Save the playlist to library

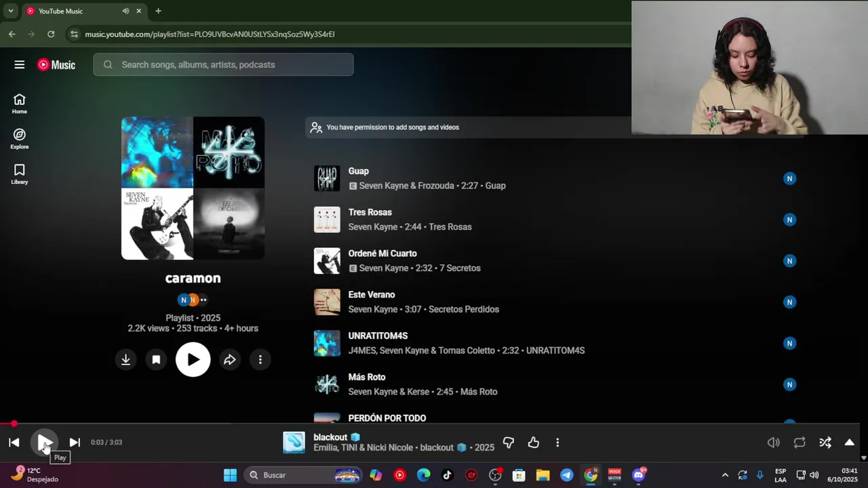156,360
